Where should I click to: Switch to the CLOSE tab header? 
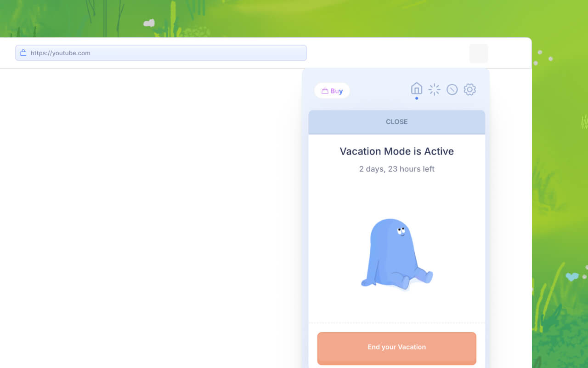click(x=396, y=121)
